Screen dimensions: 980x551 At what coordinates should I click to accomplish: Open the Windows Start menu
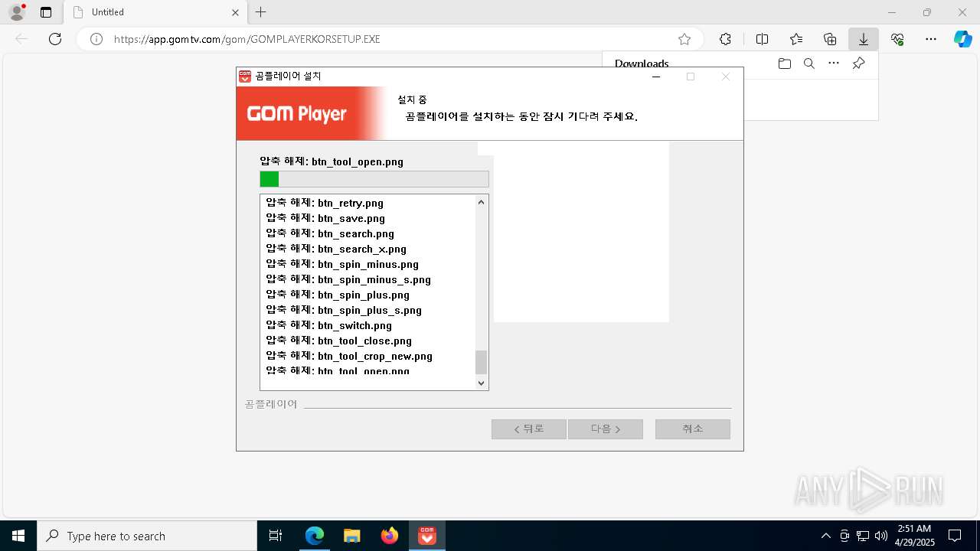pos(18,536)
